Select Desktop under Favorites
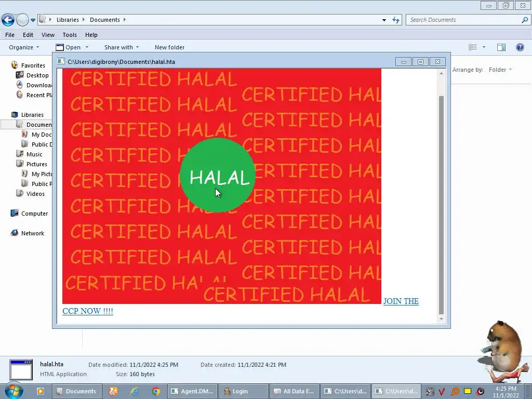This screenshot has height=399, width=532. tap(37, 75)
